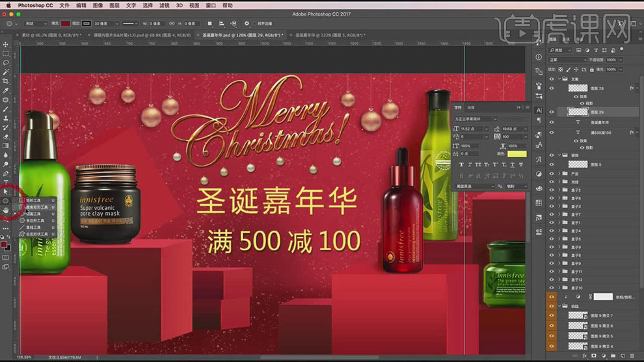
Task: Enable the 对齐边缘 checkbox
Action: (254, 24)
